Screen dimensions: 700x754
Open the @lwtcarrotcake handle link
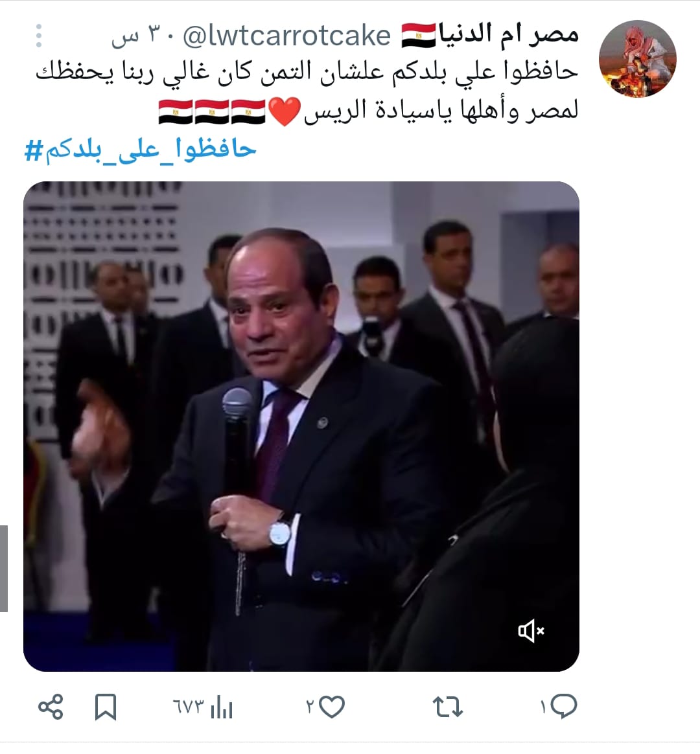286,36
